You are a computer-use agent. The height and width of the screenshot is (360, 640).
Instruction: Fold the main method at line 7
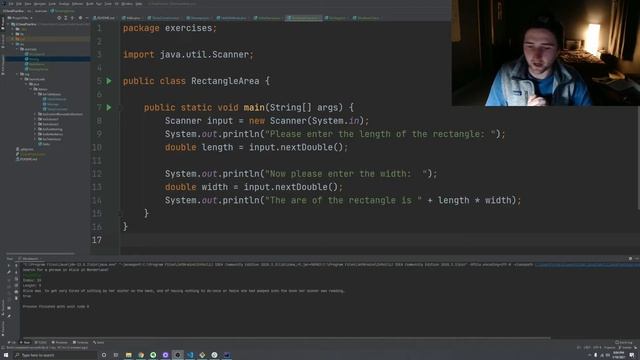click(121, 107)
